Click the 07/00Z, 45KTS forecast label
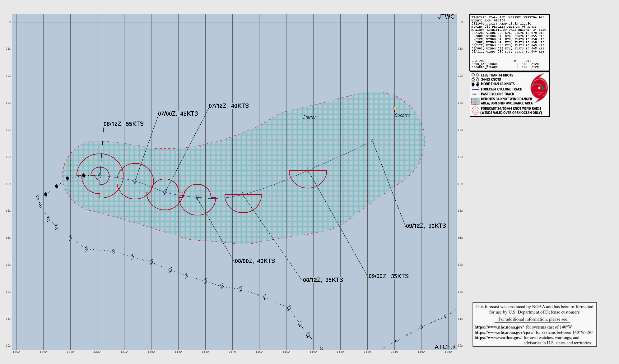The height and width of the screenshot is (364, 619). (178, 114)
